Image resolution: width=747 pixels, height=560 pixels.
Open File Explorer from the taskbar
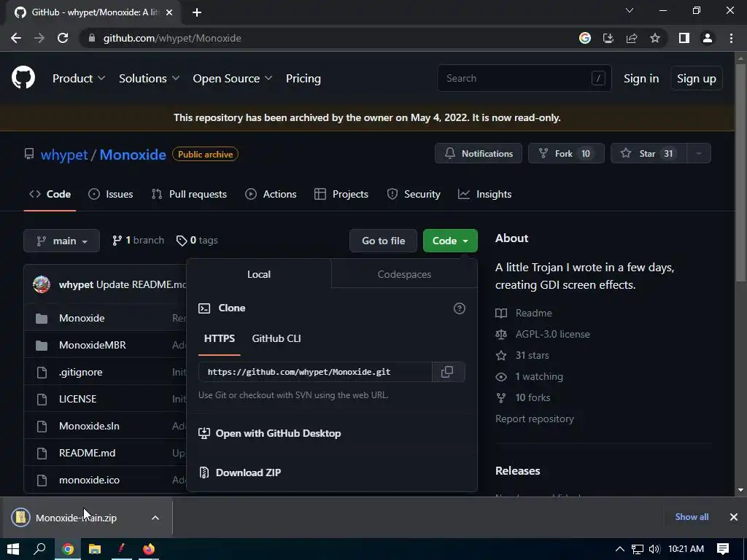point(95,549)
